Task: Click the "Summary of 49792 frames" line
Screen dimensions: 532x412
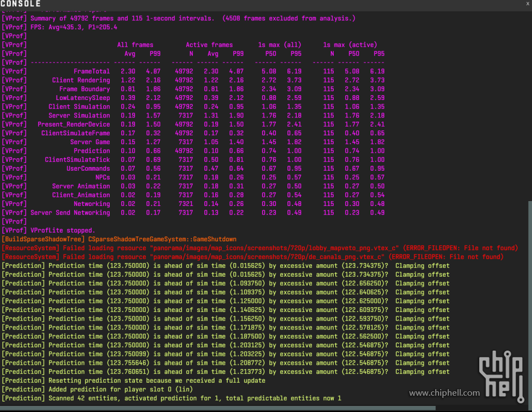Action: click(x=179, y=18)
